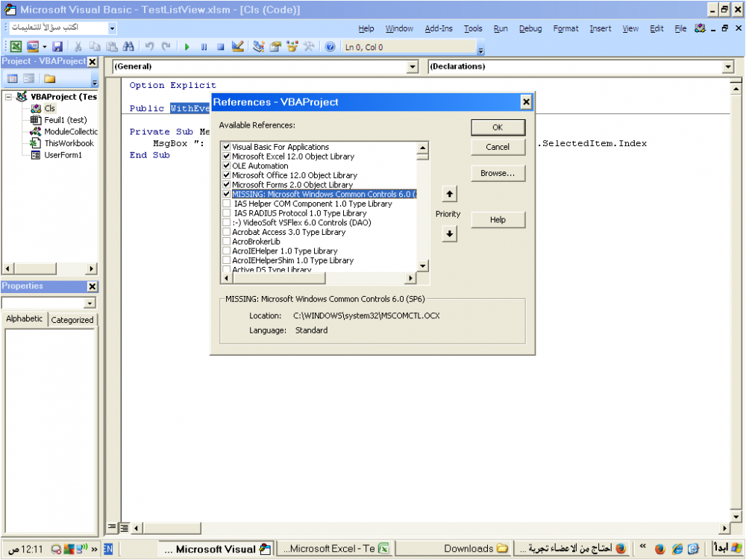Click View Code icon in Project panel
Viewport: 746px width, 560px height.
click(13, 78)
